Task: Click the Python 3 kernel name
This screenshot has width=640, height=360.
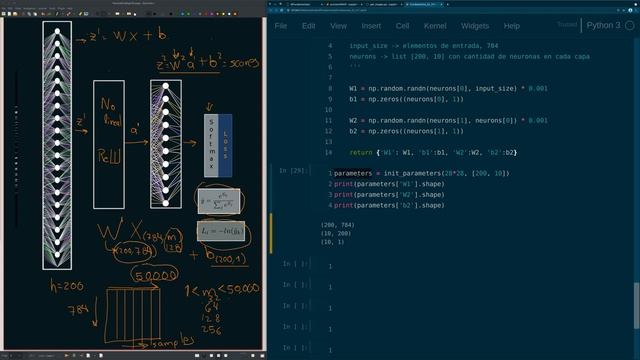Action: click(603, 25)
